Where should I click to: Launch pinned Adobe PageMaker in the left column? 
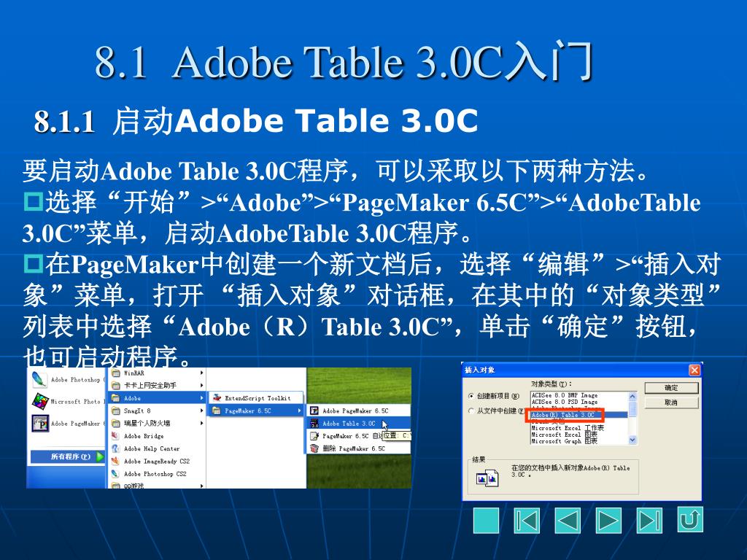pyautogui.click(x=40, y=423)
